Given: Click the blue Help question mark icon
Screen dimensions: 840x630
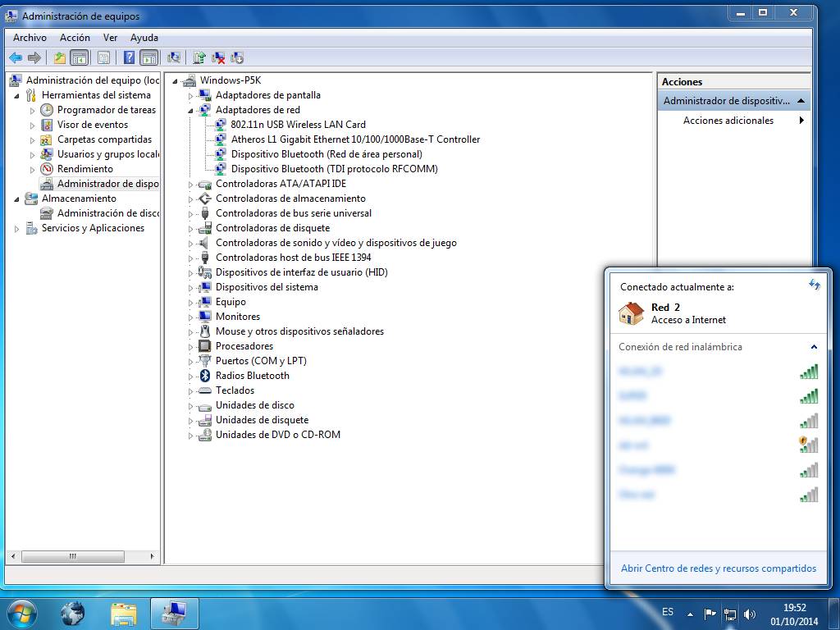Looking at the screenshot, I should (129, 57).
